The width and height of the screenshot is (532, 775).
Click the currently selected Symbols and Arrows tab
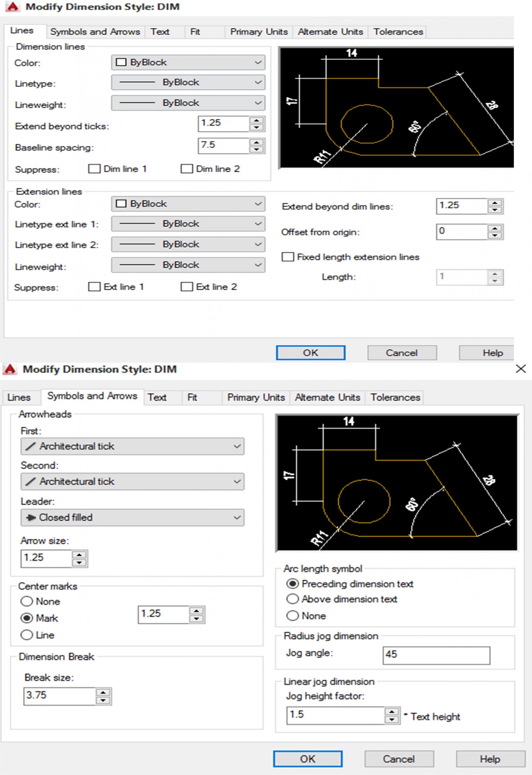point(92,396)
